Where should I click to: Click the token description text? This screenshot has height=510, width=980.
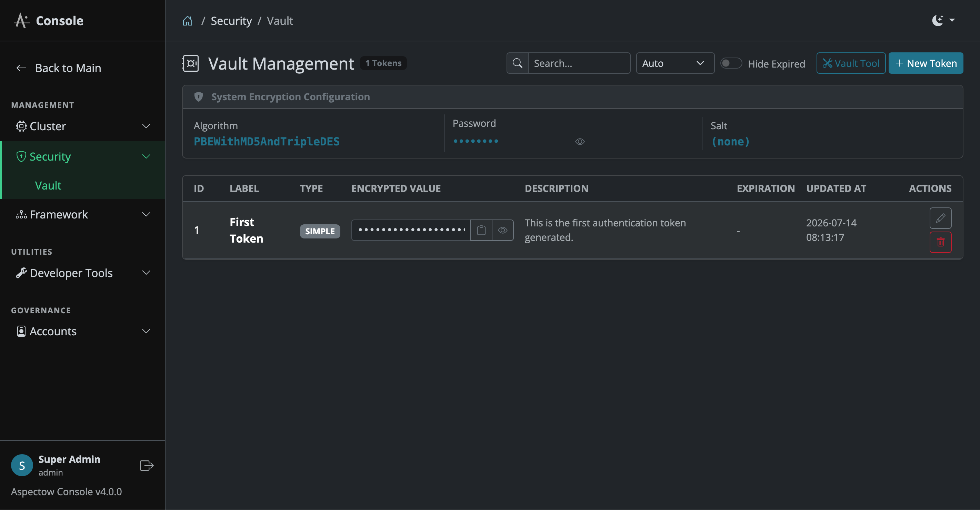605,230
